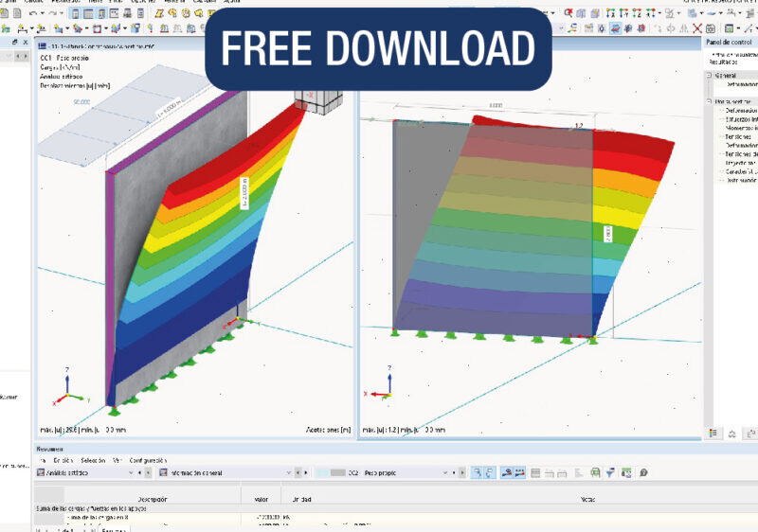Click the Valor column header
This screenshot has height=532, width=758.
262,499
